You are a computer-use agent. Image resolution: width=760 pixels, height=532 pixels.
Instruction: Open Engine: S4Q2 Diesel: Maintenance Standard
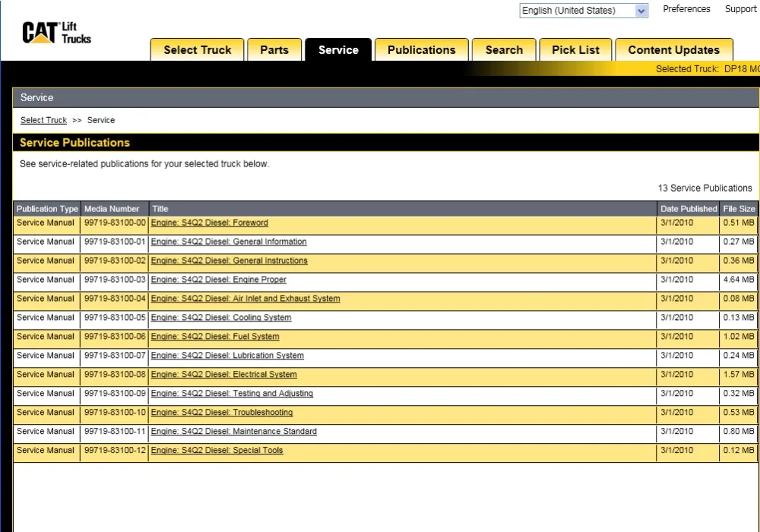click(234, 431)
